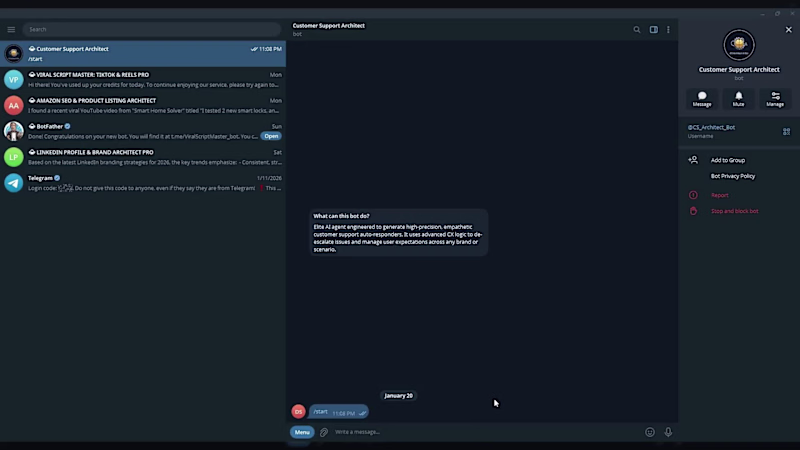Click the Customer Support Architect chat avatar in list
Image resolution: width=800 pixels, height=450 pixels.
pos(14,54)
